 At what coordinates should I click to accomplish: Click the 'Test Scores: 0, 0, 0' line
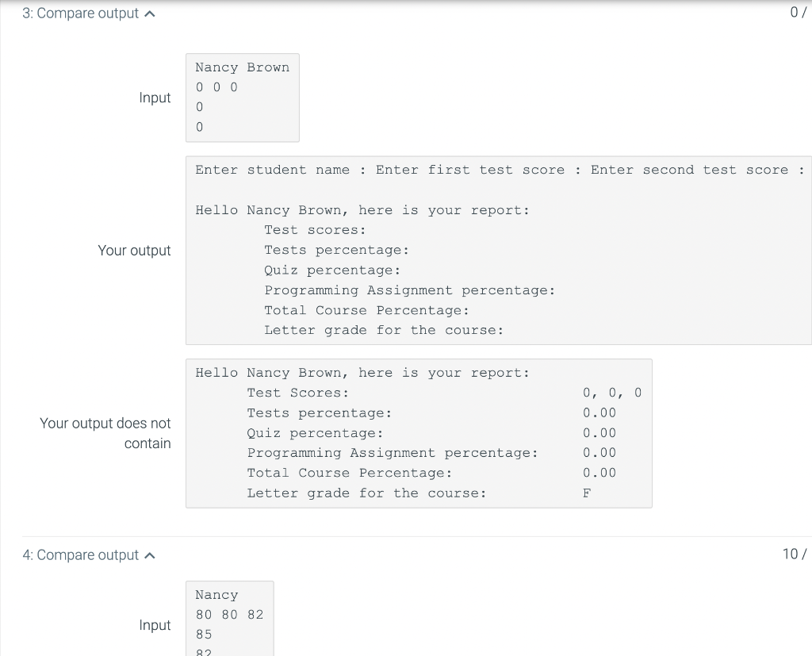(444, 392)
